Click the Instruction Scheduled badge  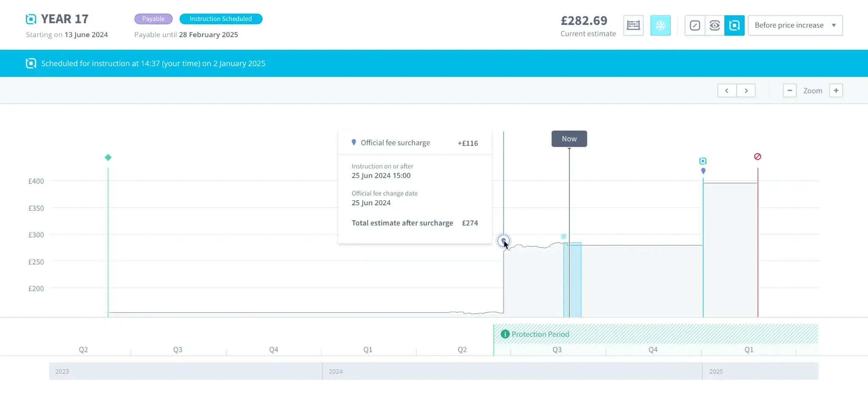point(221,19)
